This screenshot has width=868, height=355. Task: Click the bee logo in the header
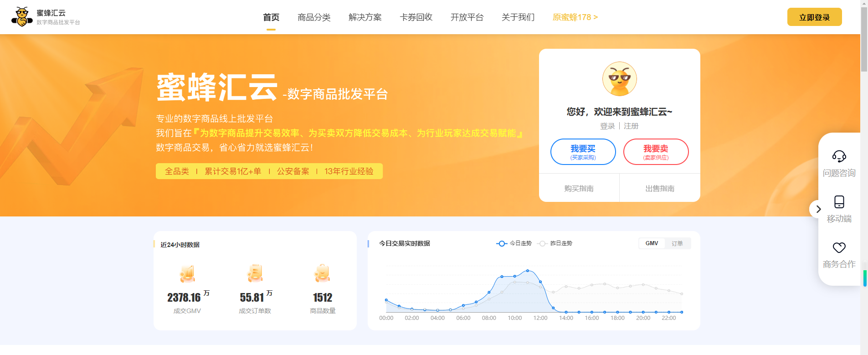[x=21, y=17]
